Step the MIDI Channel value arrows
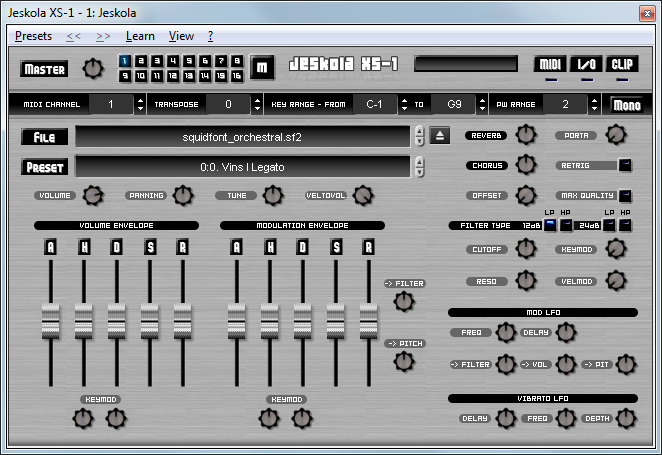The image size is (662, 455). click(x=141, y=104)
